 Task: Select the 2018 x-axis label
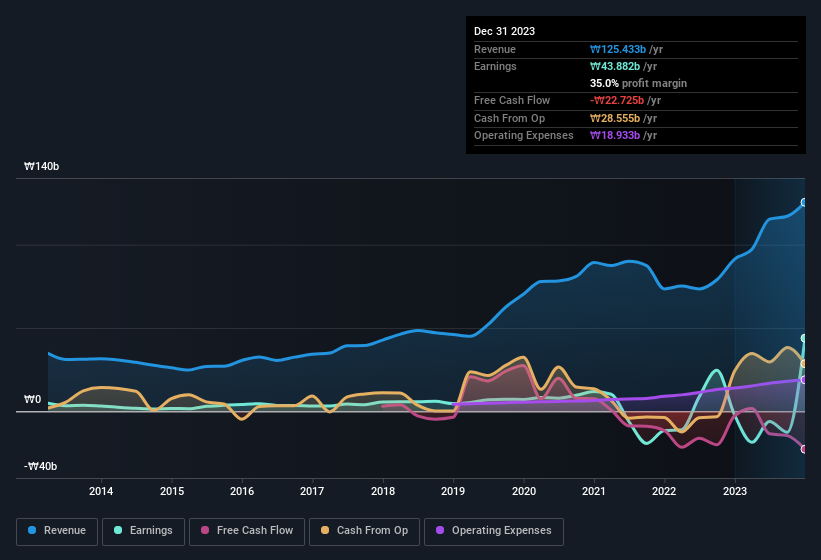pyautogui.click(x=383, y=491)
